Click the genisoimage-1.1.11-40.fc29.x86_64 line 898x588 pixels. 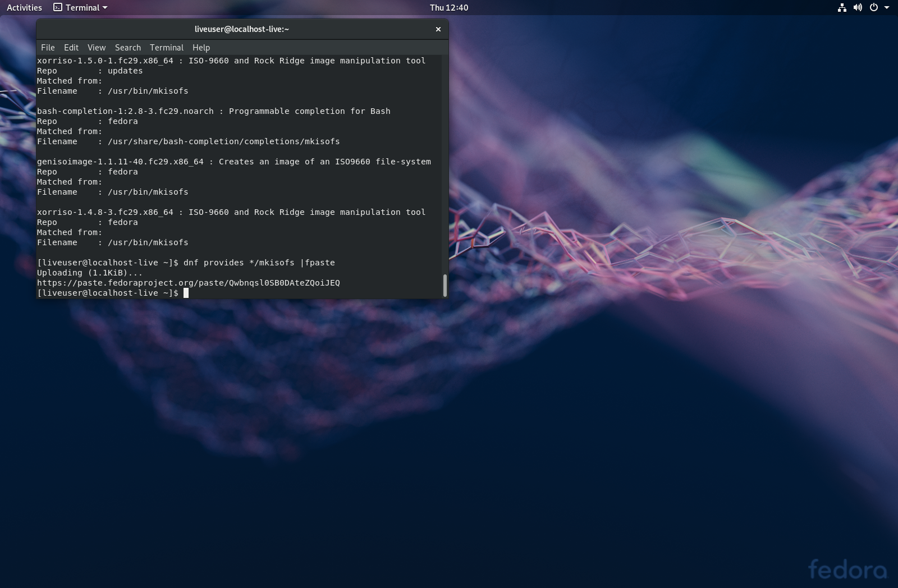(x=234, y=162)
